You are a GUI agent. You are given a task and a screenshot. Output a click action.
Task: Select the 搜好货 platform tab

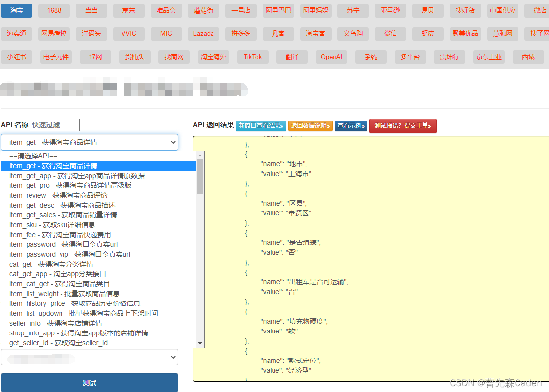point(465,10)
